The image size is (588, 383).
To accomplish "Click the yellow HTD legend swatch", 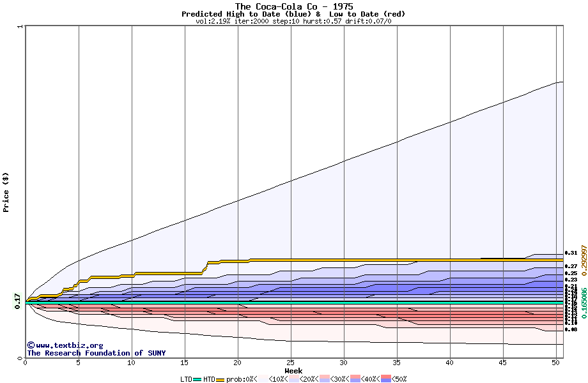I will pyautogui.click(x=220, y=380).
